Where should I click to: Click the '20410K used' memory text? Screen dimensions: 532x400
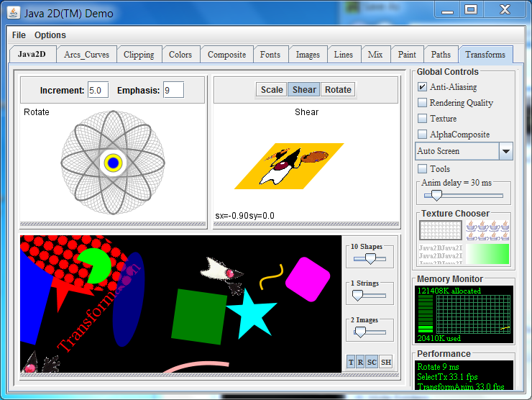click(x=439, y=338)
